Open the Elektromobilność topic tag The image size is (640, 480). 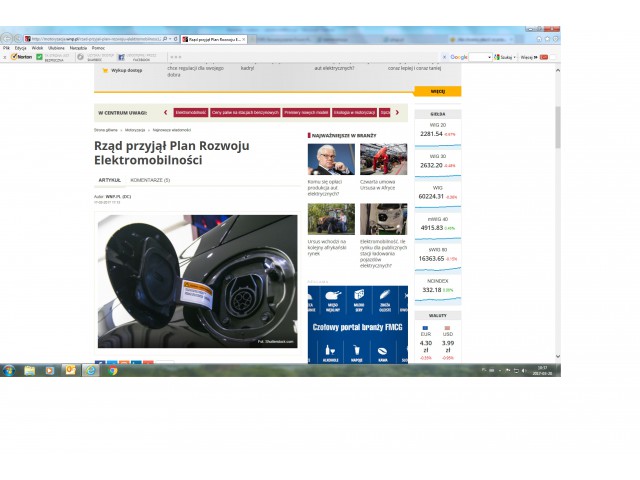click(190, 113)
